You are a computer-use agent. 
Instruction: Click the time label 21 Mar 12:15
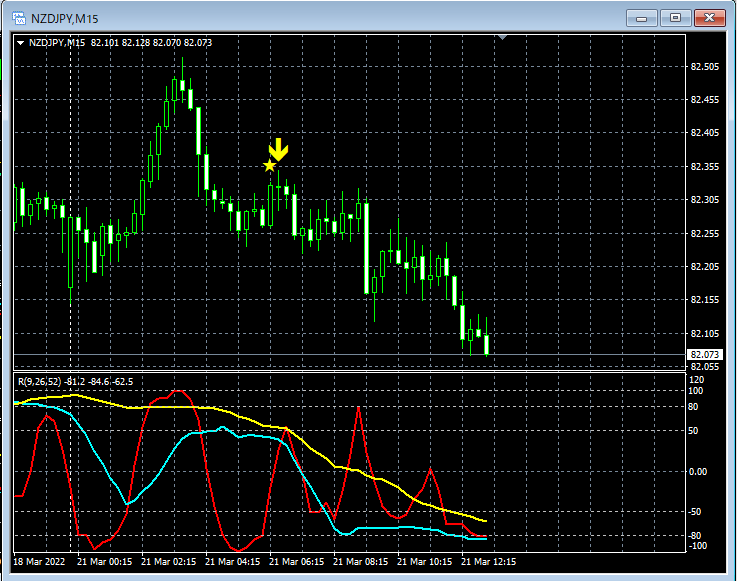click(x=489, y=562)
